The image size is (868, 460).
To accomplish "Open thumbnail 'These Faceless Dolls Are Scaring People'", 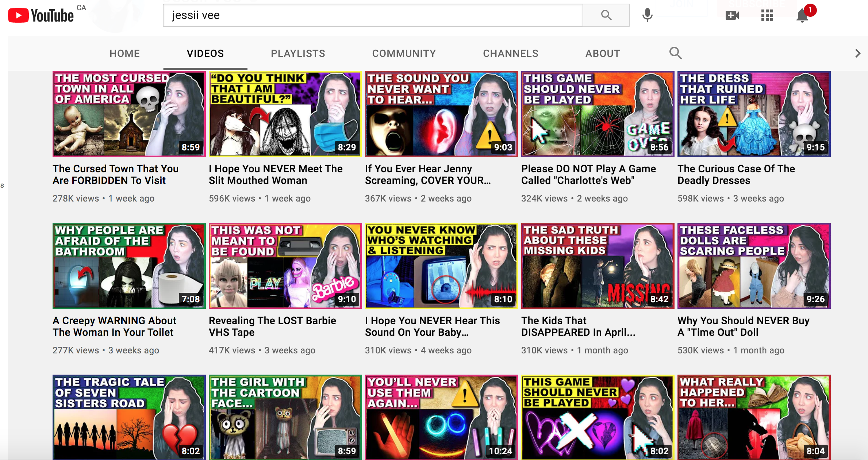I will (754, 266).
